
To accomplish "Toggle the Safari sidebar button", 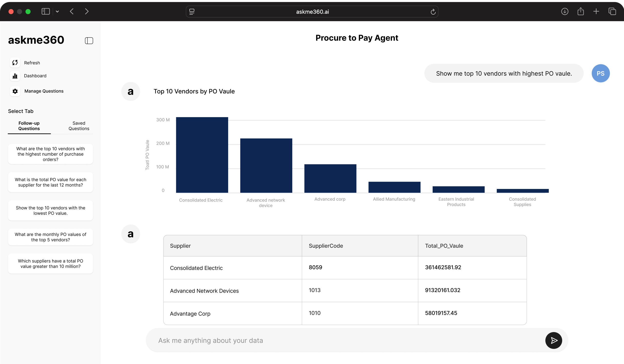I will point(46,11).
